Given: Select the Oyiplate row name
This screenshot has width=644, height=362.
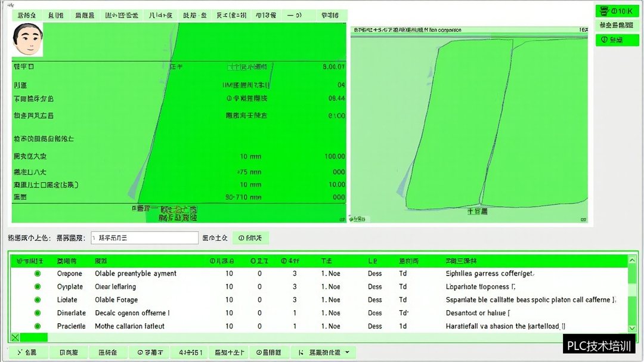Looking at the screenshot, I should (x=70, y=287).
